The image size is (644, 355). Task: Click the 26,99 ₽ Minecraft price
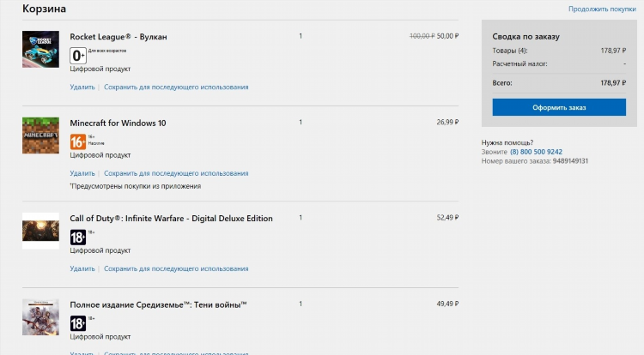[447, 122]
